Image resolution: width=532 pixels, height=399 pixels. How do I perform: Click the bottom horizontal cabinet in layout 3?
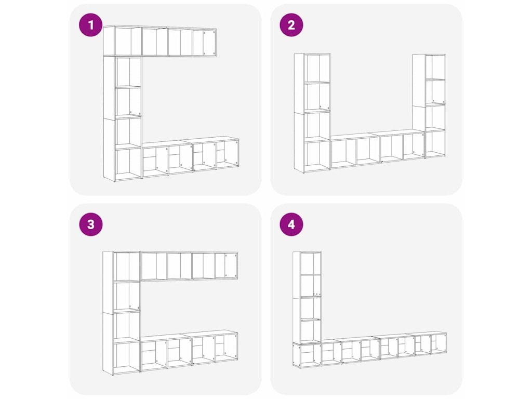click(x=189, y=351)
